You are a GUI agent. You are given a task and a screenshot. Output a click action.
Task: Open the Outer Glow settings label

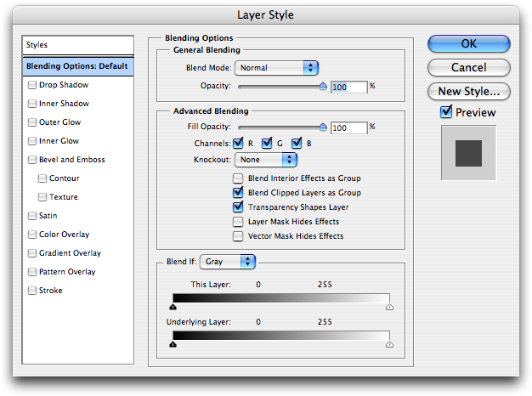tap(60, 122)
